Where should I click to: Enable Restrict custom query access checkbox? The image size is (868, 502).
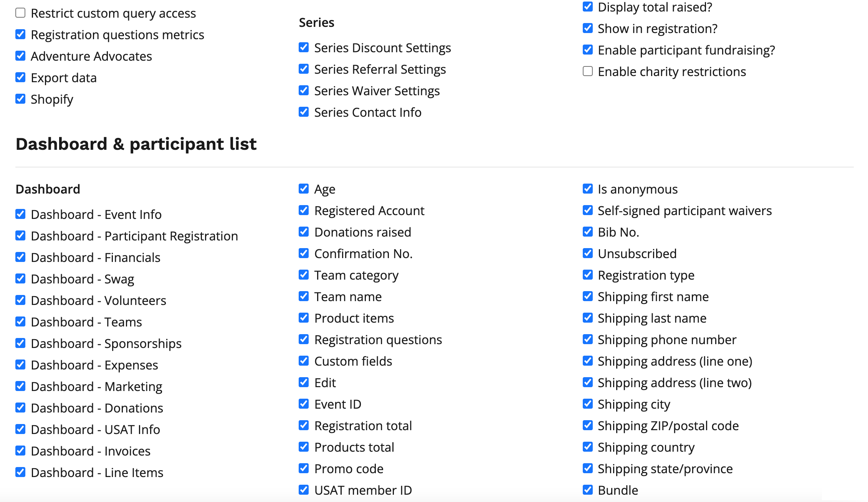coord(20,13)
